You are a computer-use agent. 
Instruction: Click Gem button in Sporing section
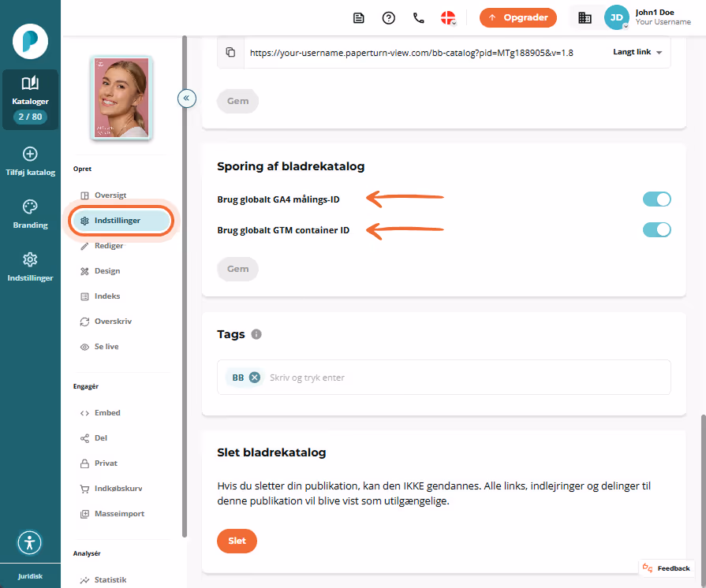pos(237,269)
